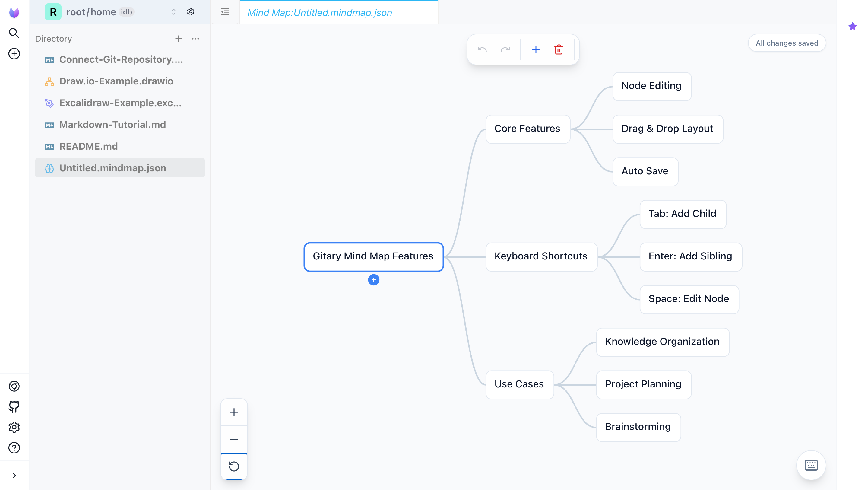Zoom in with canvas plus button
This screenshot has height=490, width=868.
click(234, 412)
